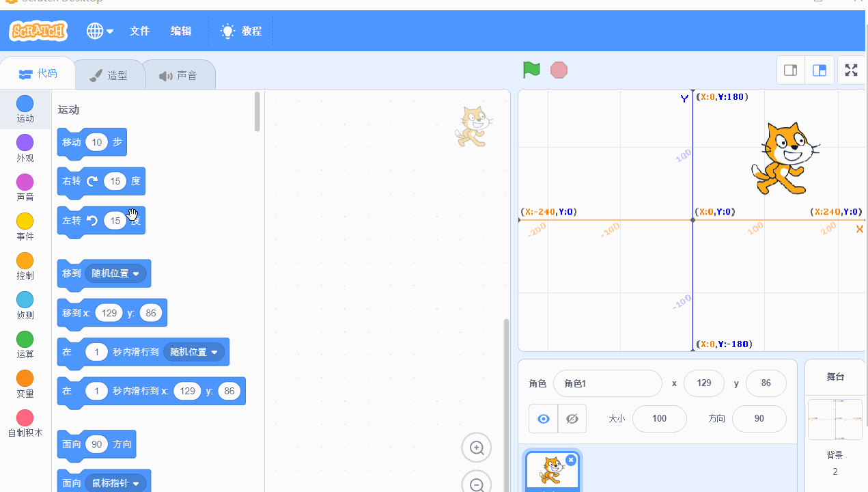Click the block palette scrollbar
Screen dimensions: 868x492
pos(257,111)
